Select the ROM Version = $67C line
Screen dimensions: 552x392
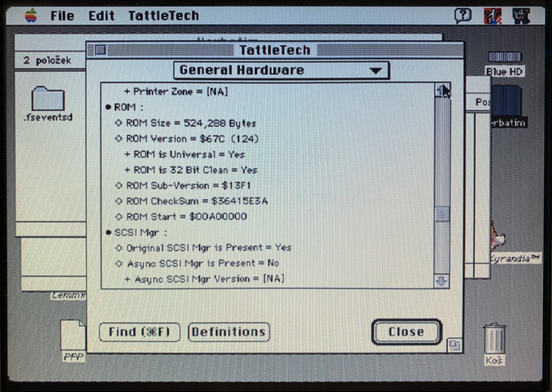click(x=186, y=139)
